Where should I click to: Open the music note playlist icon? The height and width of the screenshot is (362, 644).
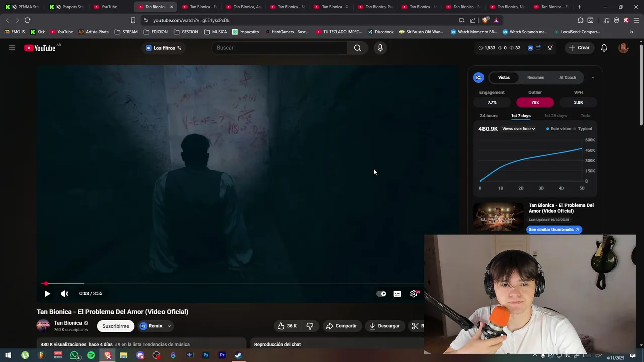[606, 20]
